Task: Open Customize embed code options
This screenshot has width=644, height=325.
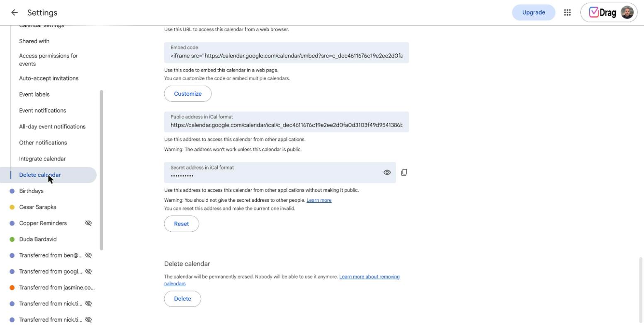Action: coord(188,94)
